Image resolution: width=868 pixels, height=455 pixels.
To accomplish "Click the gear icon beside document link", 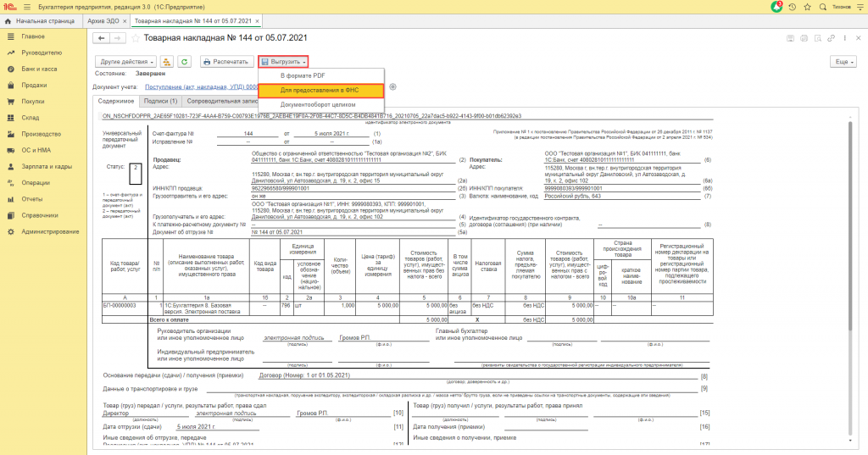I will point(393,87).
